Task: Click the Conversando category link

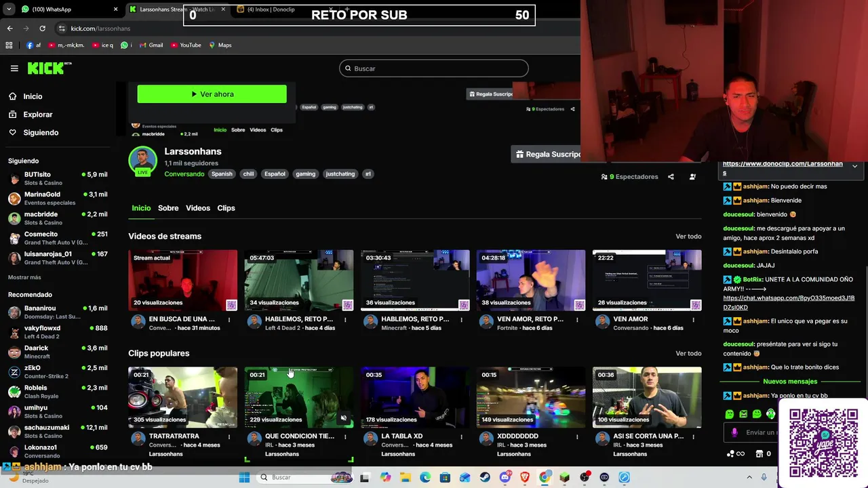Action: pos(184,174)
